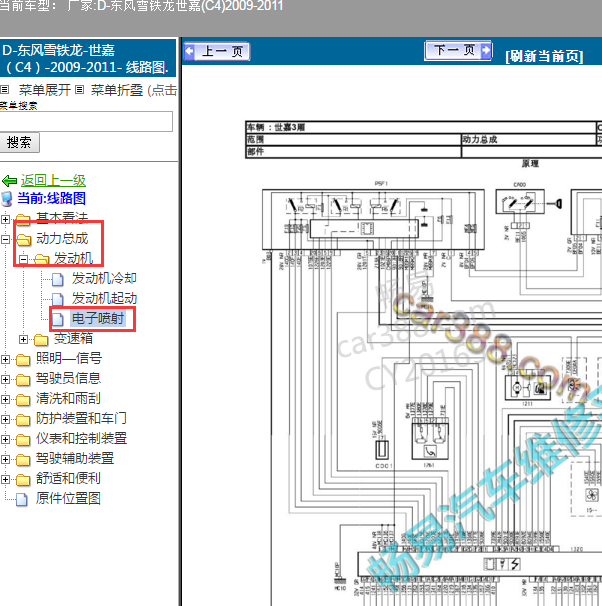Click the 菜单折叠 list icon

coord(79,90)
